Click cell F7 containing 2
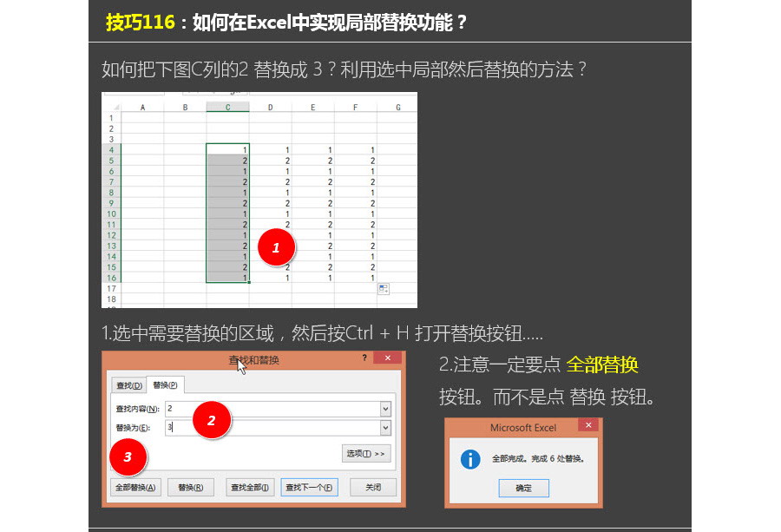 click(355, 181)
